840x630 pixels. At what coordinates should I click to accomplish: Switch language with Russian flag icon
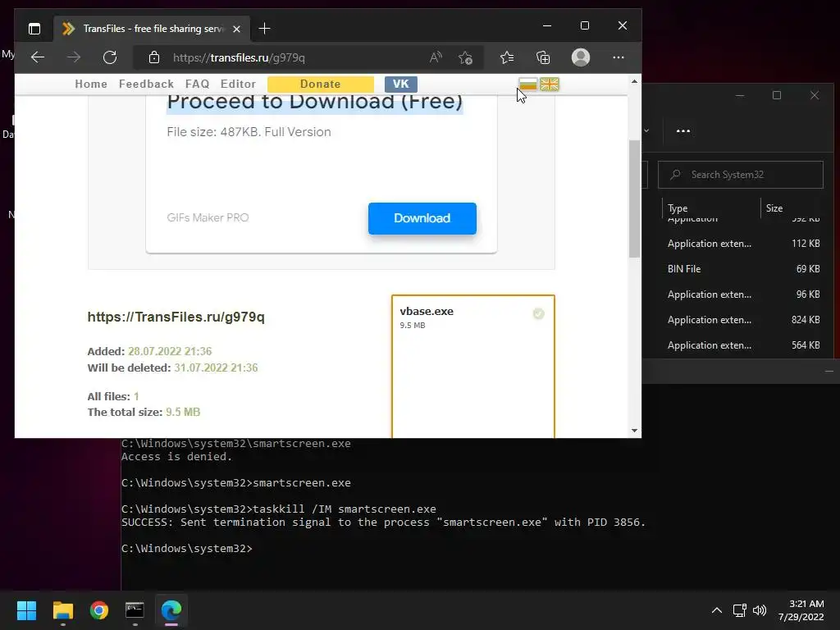pos(527,84)
